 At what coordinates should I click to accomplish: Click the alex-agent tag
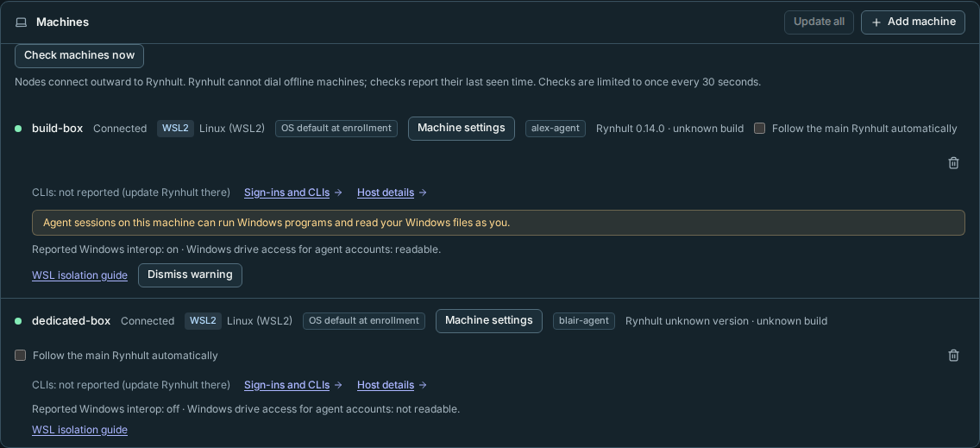tap(556, 129)
